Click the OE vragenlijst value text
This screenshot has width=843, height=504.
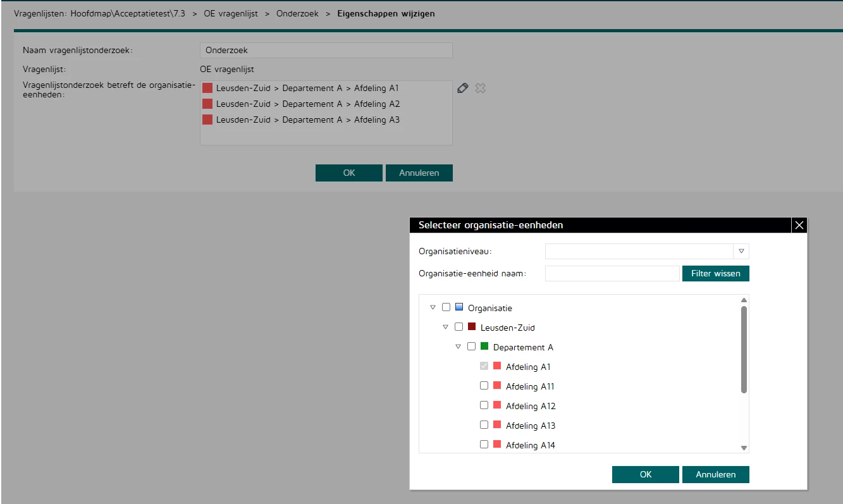227,70
